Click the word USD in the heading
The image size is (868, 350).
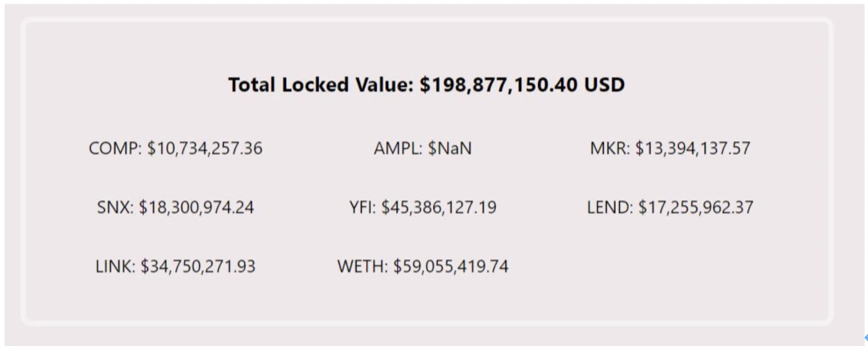[x=605, y=85]
